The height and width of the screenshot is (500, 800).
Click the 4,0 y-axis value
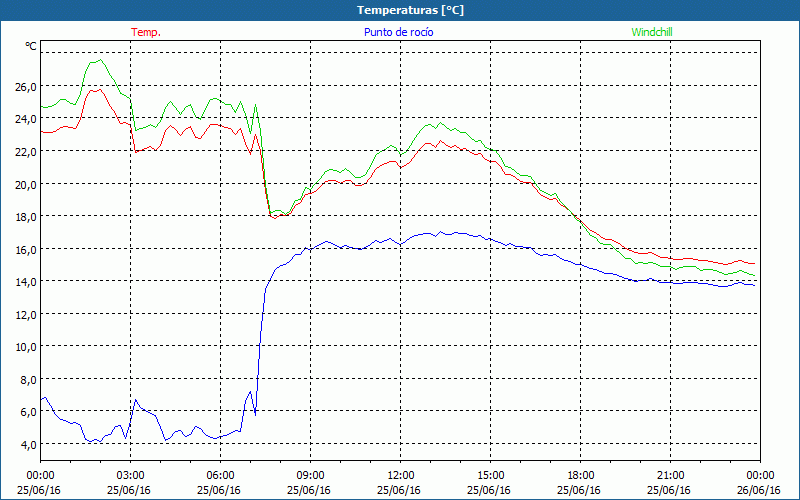(28, 445)
